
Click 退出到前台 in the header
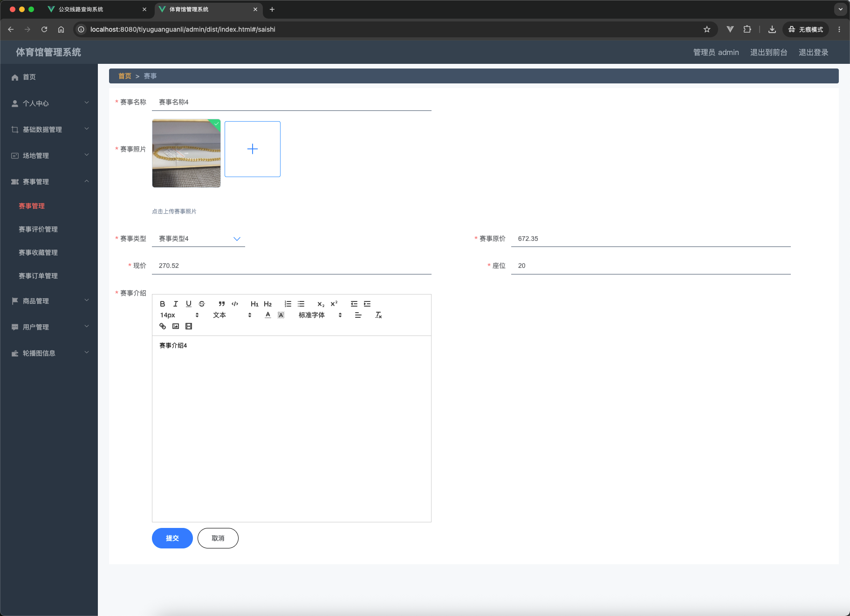click(x=768, y=52)
